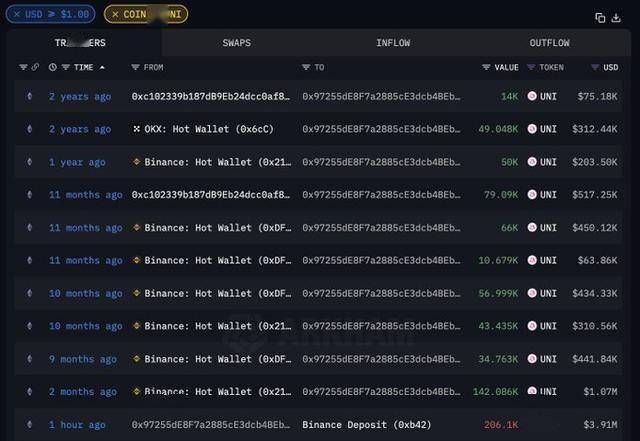Image resolution: width=640 pixels, height=441 pixels.
Task: Select the 206.1K outflow value
Action: coord(501,425)
